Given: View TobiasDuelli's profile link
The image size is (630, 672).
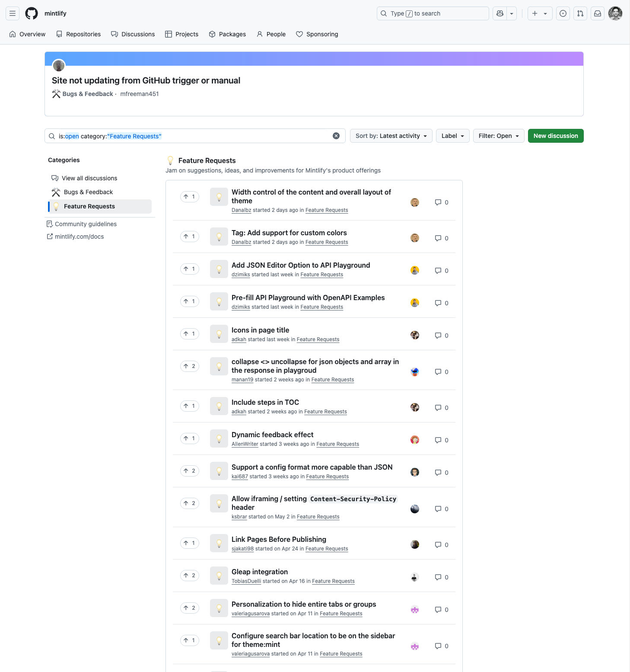Looking at the screenshot, I should point(246,581).
